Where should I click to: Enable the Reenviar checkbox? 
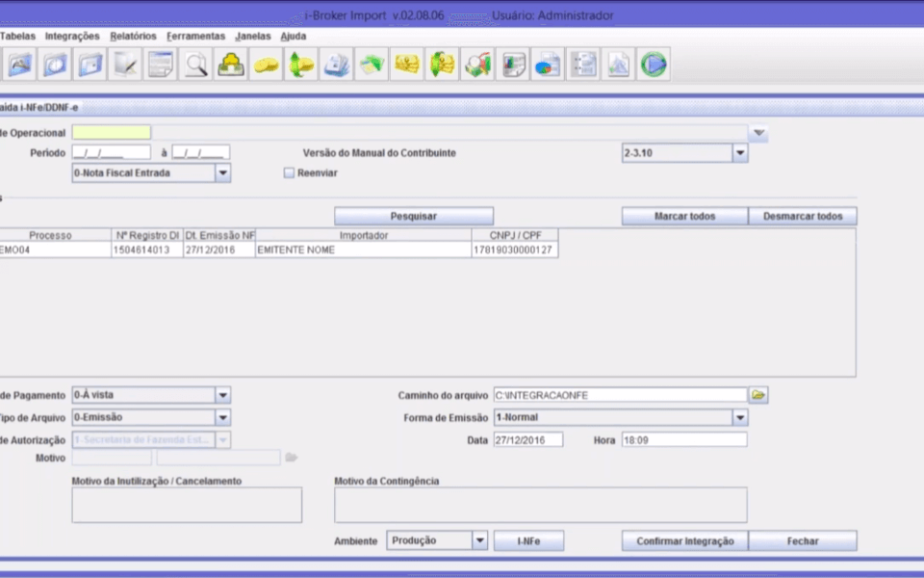[289, 172]
